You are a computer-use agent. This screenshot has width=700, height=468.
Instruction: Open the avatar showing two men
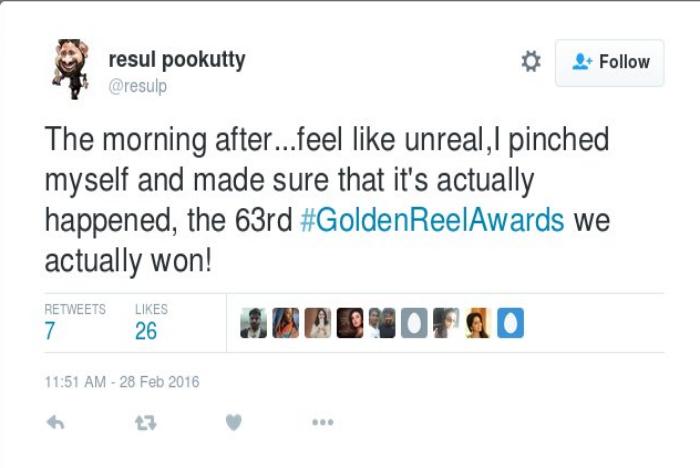coord(382,322)
